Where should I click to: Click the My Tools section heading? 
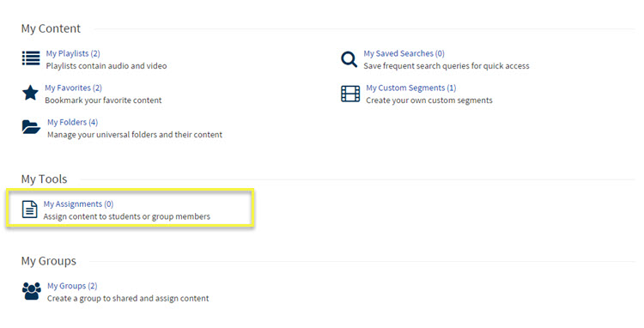tap(45, 179)
